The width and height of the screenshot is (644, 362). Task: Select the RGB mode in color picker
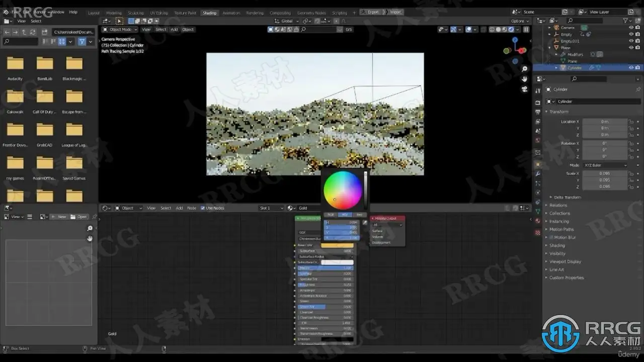(331, 215)
